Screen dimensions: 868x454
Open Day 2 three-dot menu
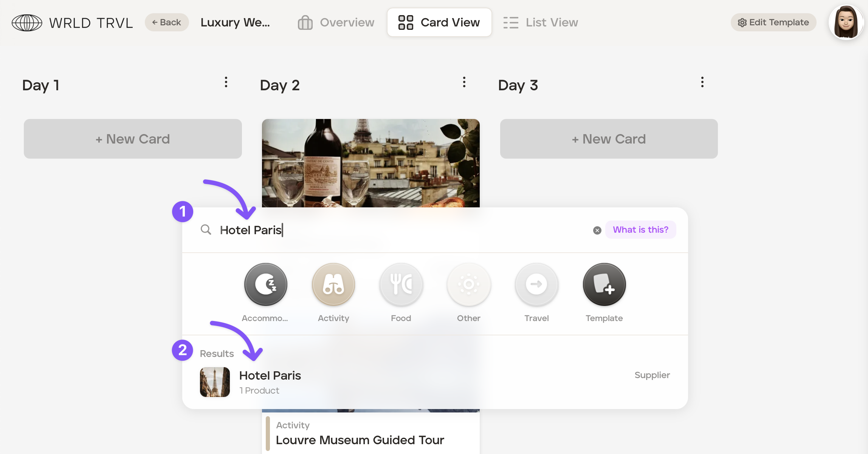pos(464,82)
